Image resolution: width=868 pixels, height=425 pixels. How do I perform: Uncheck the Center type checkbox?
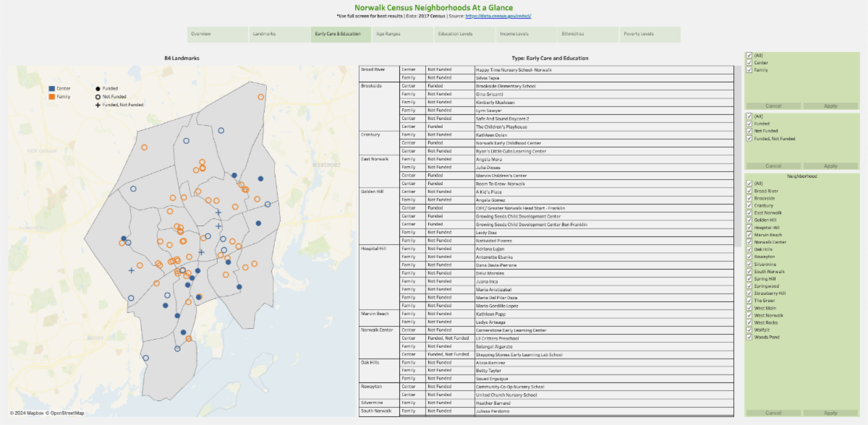click(x=749, y=63)
